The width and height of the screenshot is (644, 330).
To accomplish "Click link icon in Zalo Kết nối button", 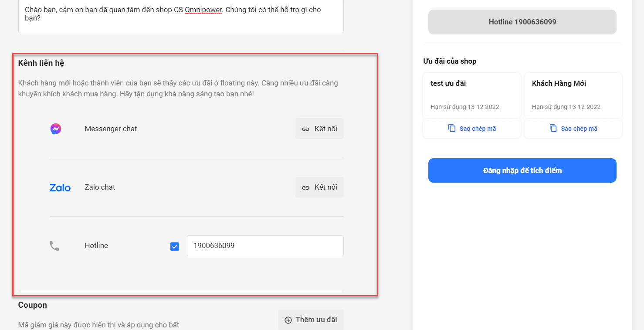I will coord(306,187).
